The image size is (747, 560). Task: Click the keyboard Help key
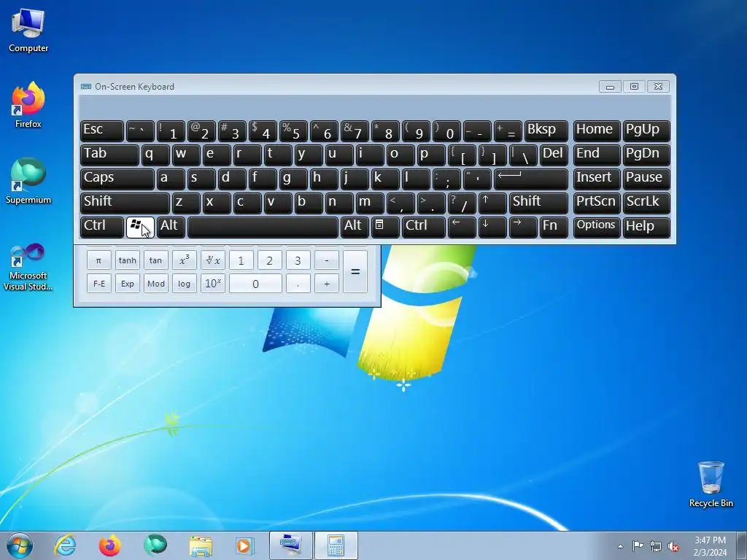[x=646, y=227]
